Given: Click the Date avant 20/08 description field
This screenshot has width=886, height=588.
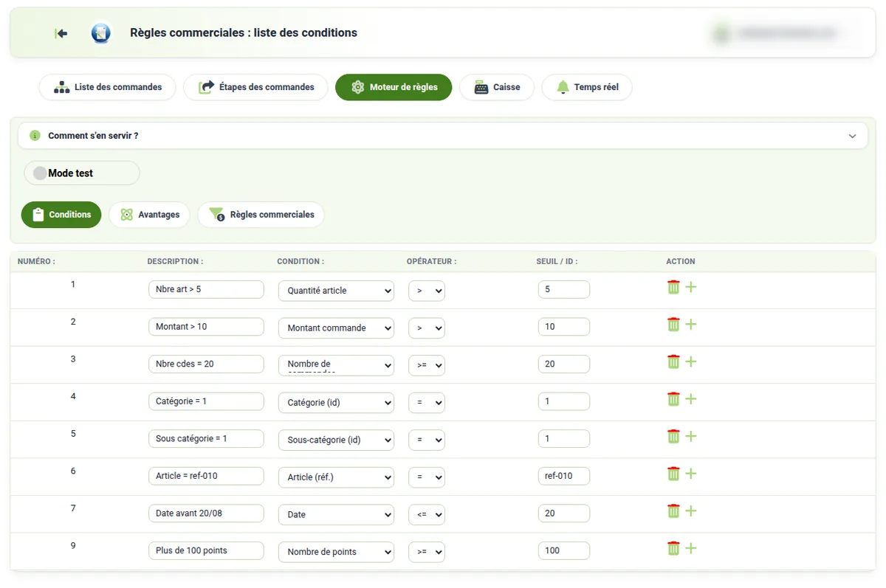Looking at the screenshot, I should tap(206, 513).
